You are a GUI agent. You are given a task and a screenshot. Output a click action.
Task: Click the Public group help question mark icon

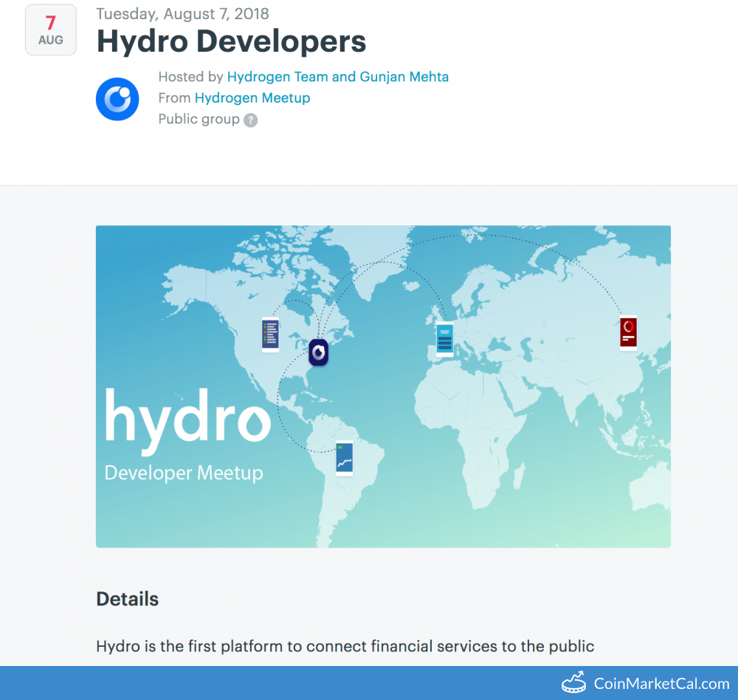[x=250, y=120]
